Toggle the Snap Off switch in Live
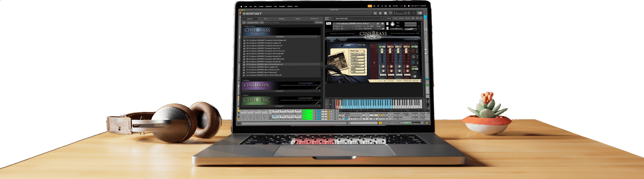 (x=342, y=119)
